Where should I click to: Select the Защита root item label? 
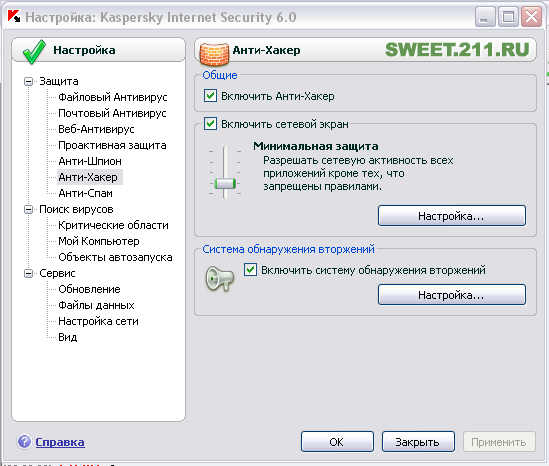click(59, 81)
